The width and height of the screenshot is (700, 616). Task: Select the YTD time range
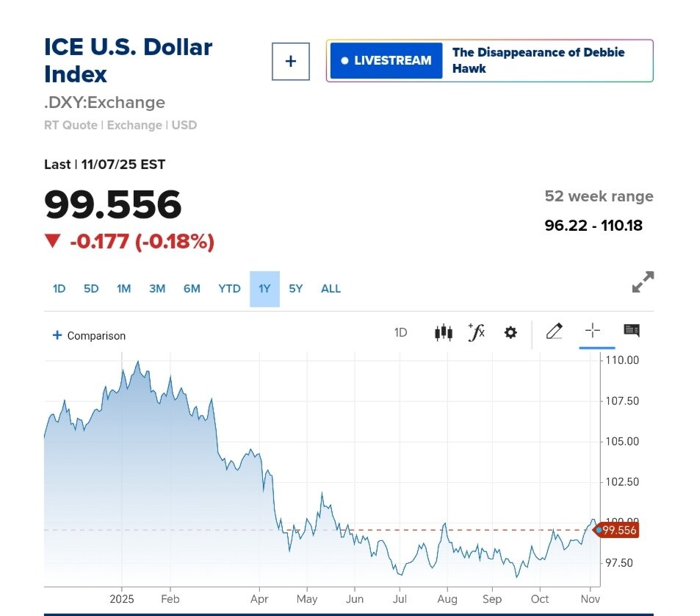pyautogui.click(x=229, y=288)
